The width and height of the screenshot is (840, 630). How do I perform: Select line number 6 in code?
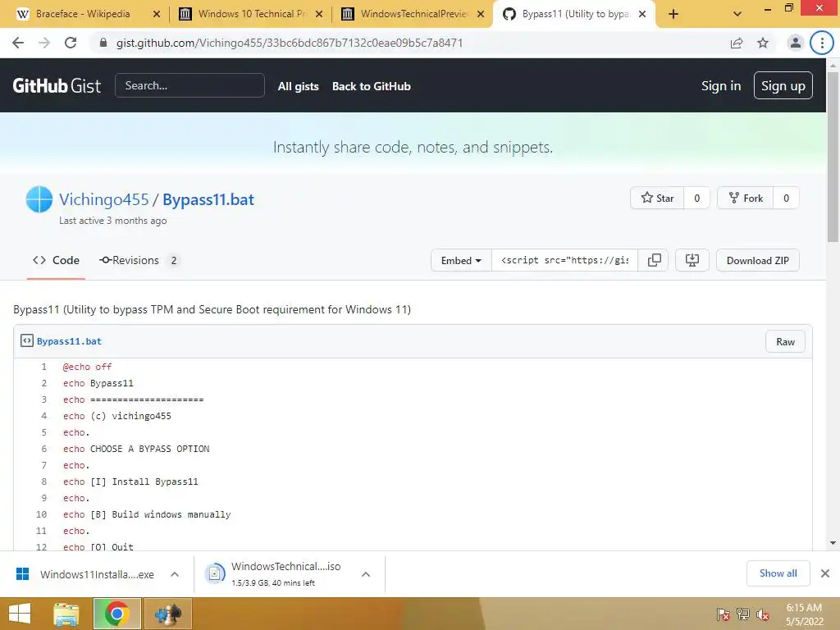44,449
